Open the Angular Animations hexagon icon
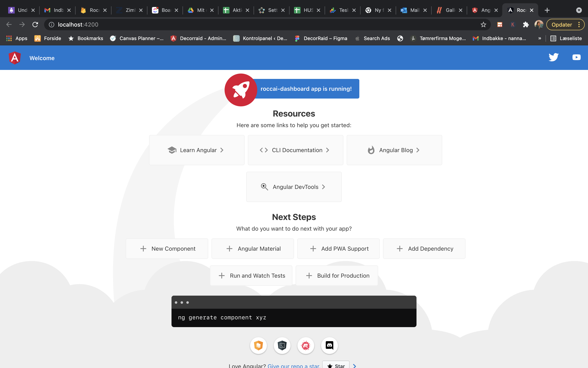 coord(258,345)
